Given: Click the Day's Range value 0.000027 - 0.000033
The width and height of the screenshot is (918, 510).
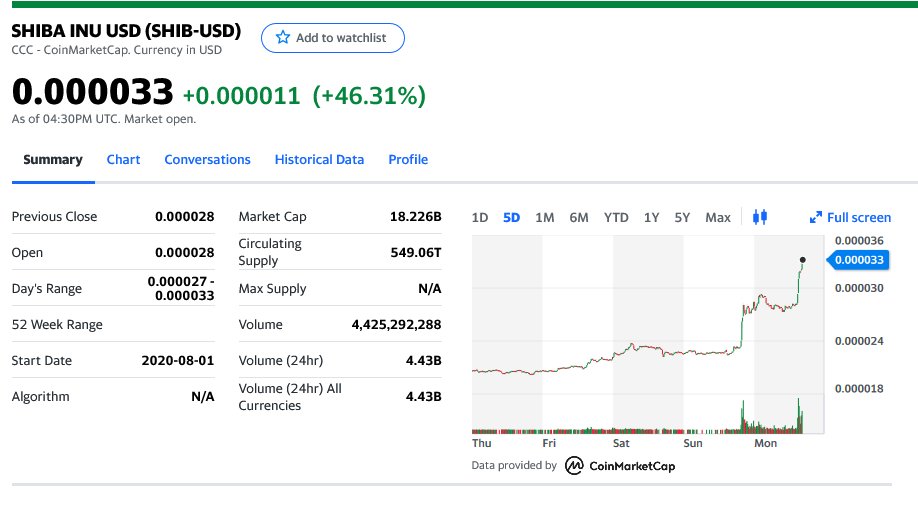Looking at the screenshot, I should [x=181, y=288].
